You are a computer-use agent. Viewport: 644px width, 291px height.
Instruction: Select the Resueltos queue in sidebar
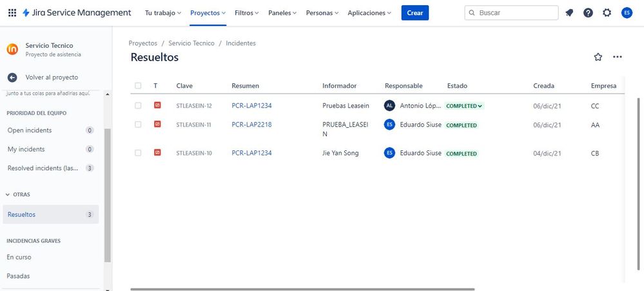click(50, 214)
